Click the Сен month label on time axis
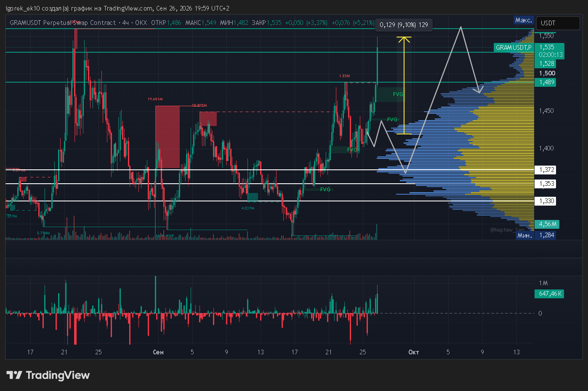Image resolution: width=588 pixels, height=391 pixels. (x=158, y=352)
